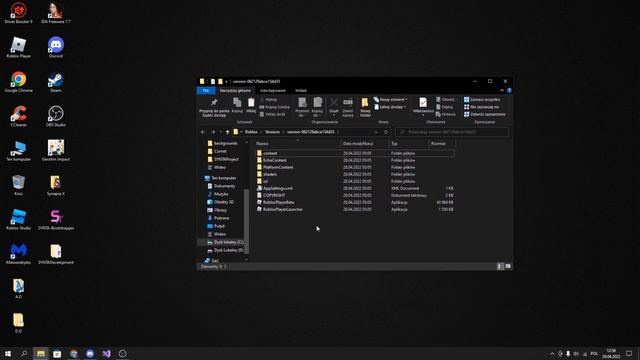Switch to the Widok tab
Screen dimensions: 640x360
tap(301, 91)
